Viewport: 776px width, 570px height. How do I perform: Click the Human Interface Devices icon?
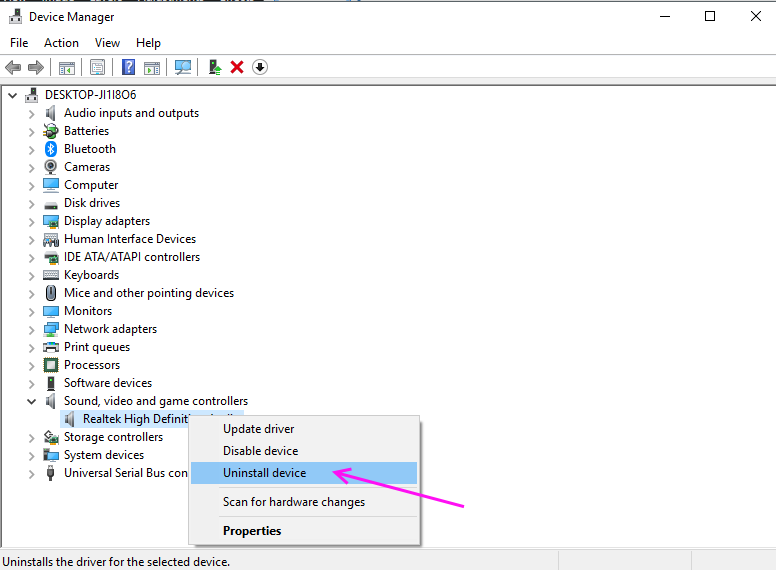tap(50, 239)
